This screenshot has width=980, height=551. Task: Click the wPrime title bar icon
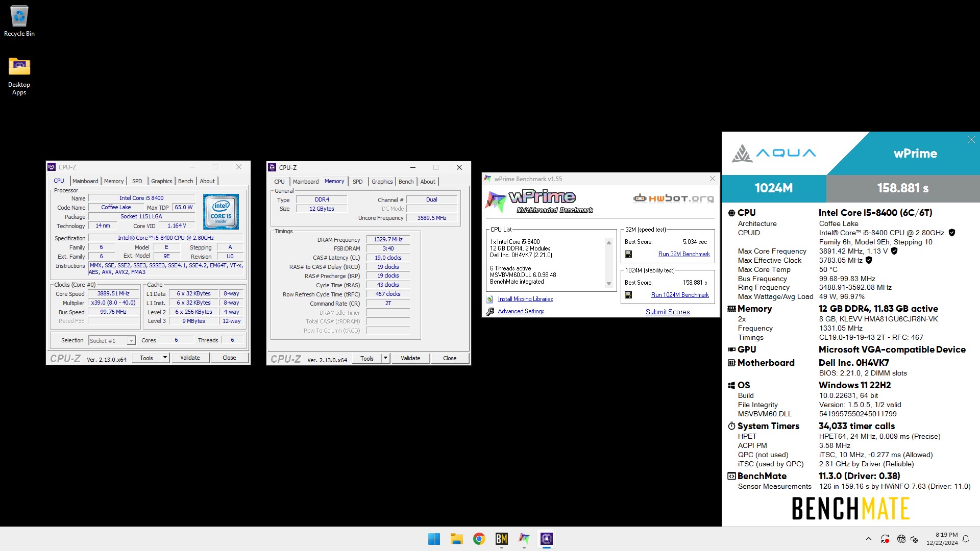(x=487, y=179)
